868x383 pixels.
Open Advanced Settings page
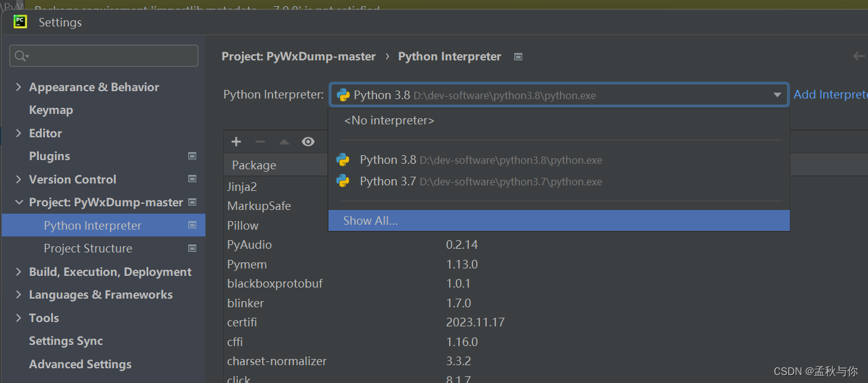click(x=80, y=364)
